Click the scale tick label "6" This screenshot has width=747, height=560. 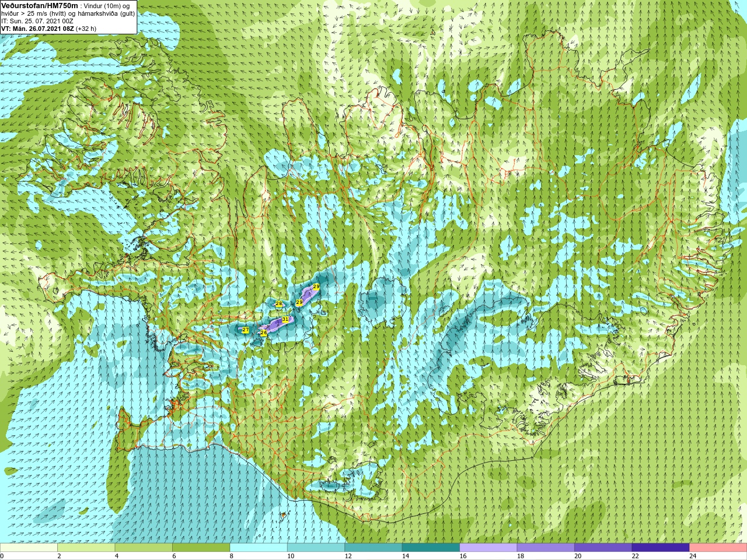coord(174,556)
